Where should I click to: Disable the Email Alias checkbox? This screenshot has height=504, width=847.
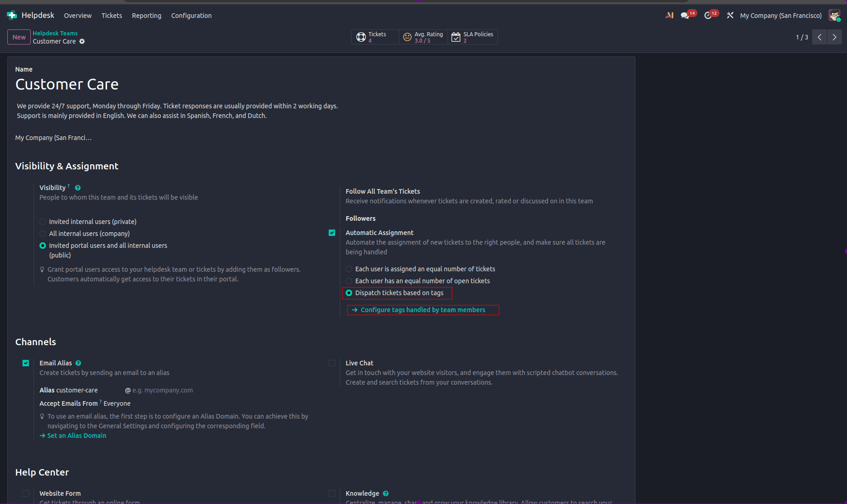[x=26, y=363]
